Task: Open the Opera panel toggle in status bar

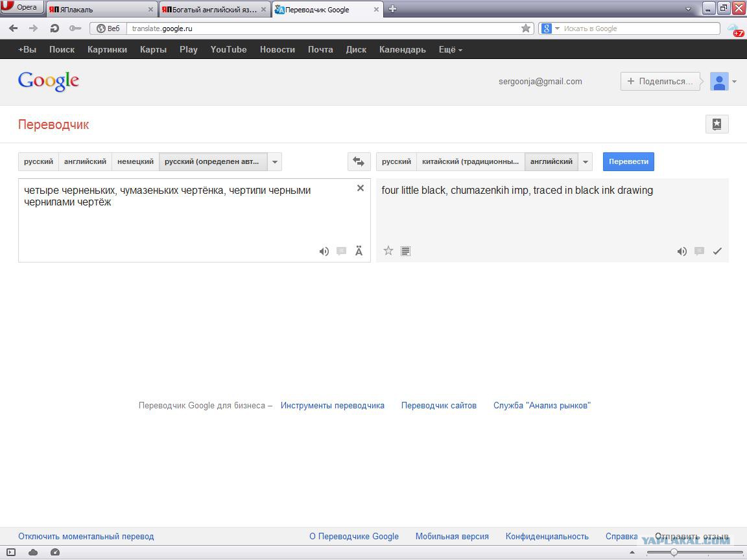Action: point(11,552)
